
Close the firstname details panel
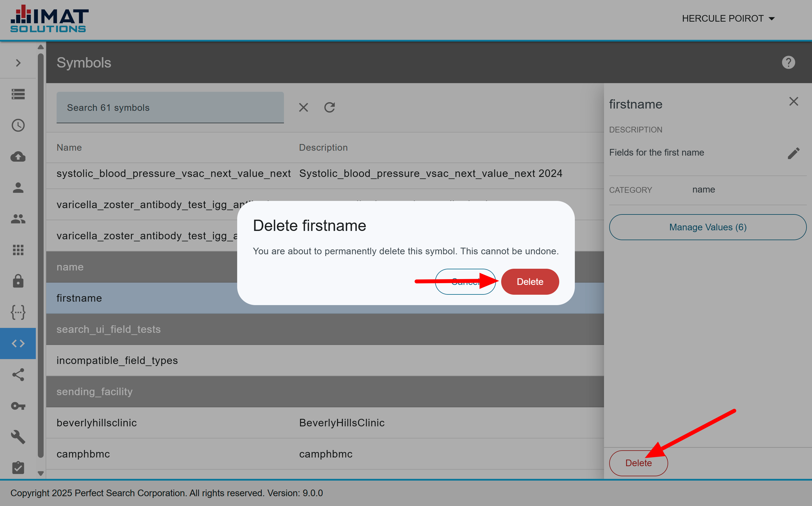794,101
